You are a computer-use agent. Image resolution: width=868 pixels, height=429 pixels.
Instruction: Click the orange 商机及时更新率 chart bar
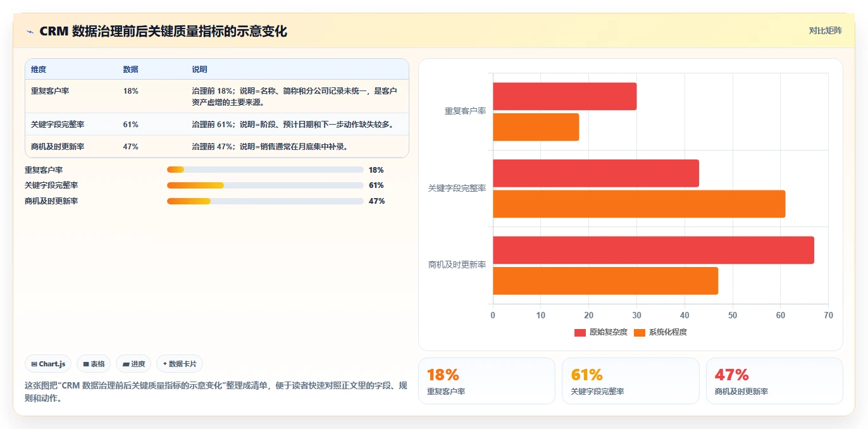coord(605,280)
